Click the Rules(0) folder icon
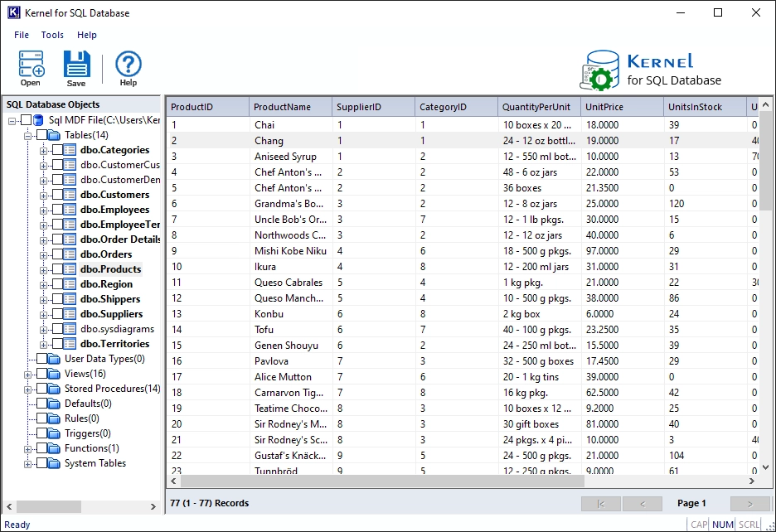The width and height of the screenshot is (776, 532). 55,418
